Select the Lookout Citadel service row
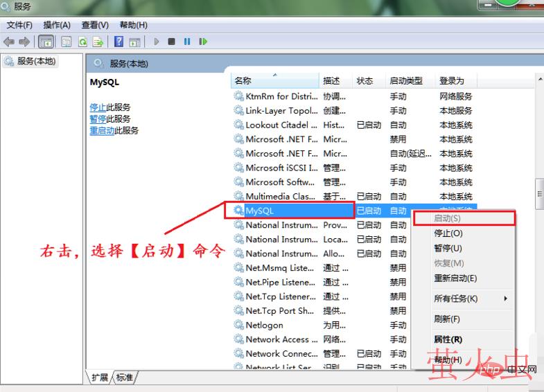This screenshot has width=544, height=392. (x=354, y=125)
